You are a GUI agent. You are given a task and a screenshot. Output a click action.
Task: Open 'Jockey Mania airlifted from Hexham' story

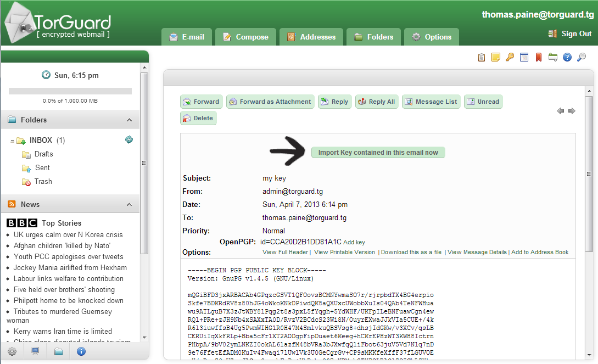click(70, 268)
